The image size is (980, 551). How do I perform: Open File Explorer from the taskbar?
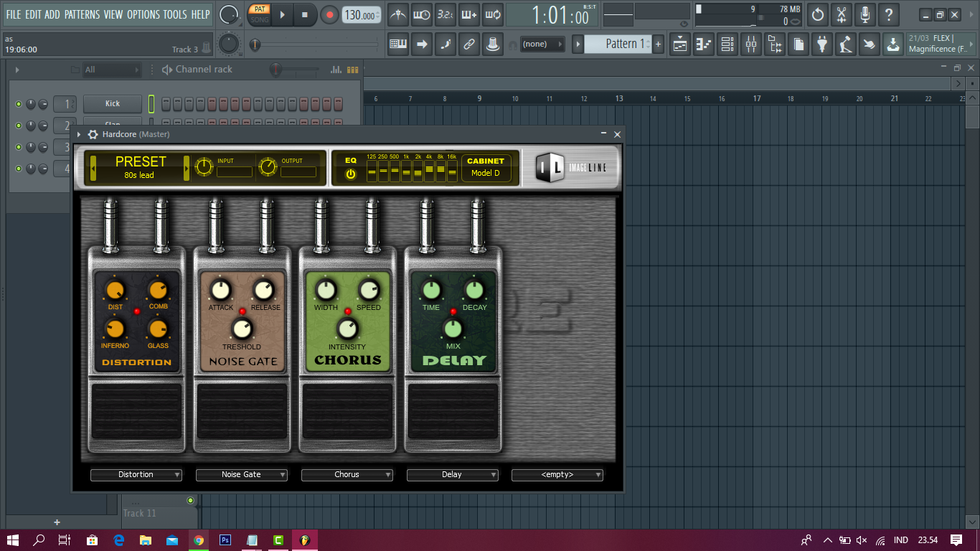click(145, 540)
